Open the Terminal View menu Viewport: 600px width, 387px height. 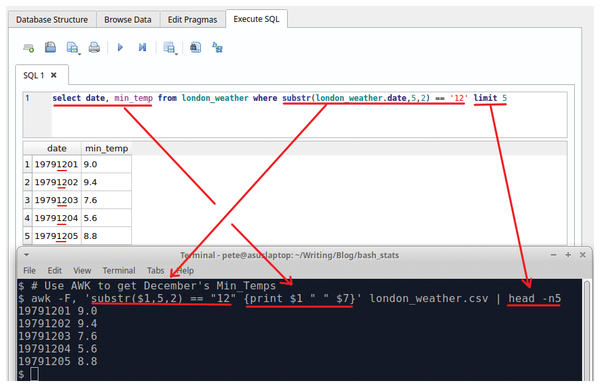click(x=82, y=271)
